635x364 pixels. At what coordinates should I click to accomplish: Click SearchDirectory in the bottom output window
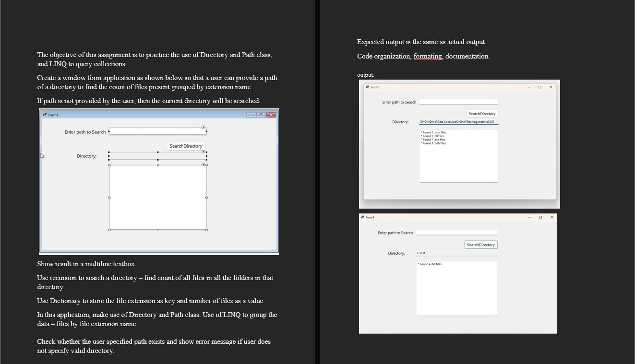click(x=481, y=245)
